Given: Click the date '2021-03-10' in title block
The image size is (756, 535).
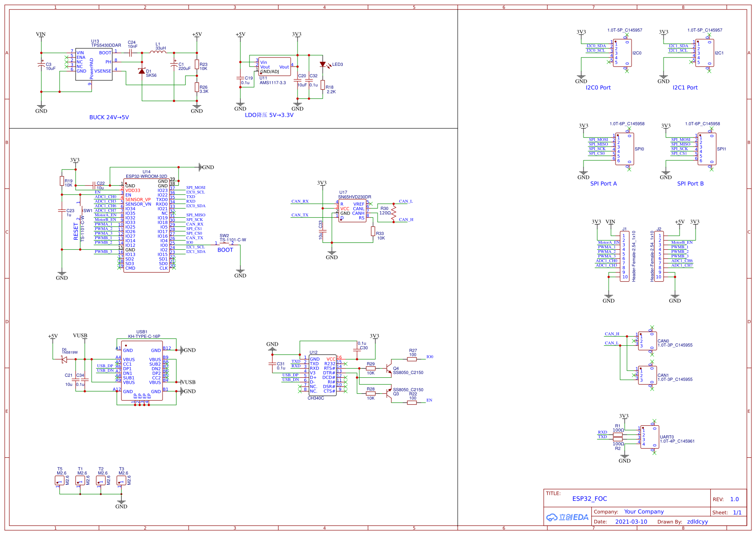Looking at the screenshot, I should (631, 522).
